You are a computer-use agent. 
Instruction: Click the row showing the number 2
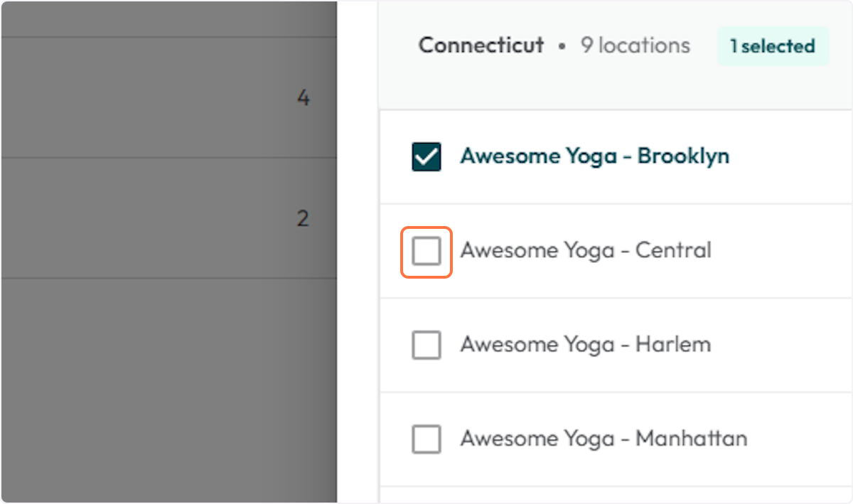(169, 219)
